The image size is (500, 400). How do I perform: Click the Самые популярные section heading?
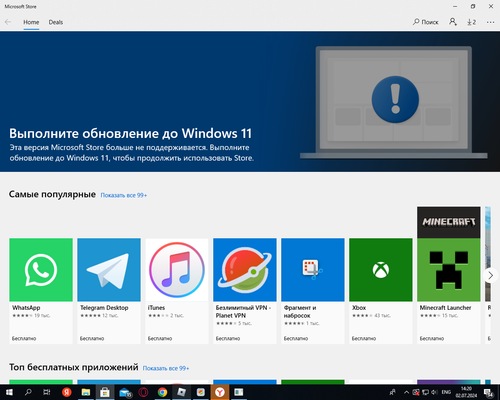pos(52,194)
